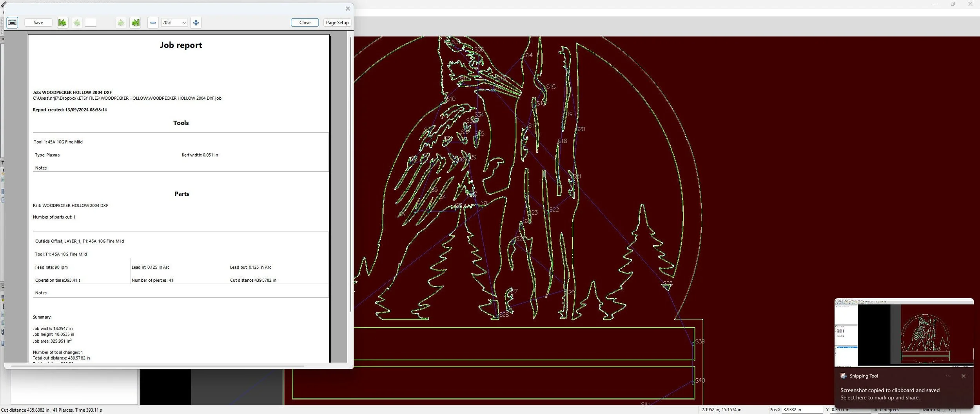Screen dimensions: 980x414
Task: Click 'Job area: 325.951 in' summary line
Action: [52, 341]
